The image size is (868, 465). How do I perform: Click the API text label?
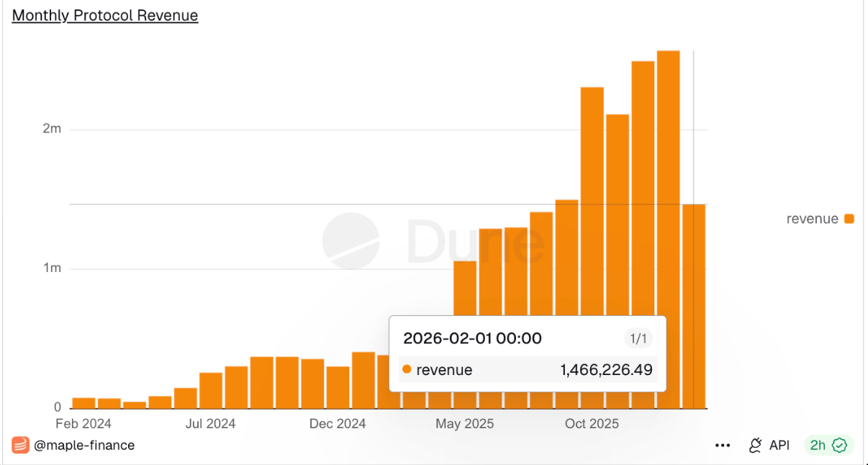[x=779, y=446]
